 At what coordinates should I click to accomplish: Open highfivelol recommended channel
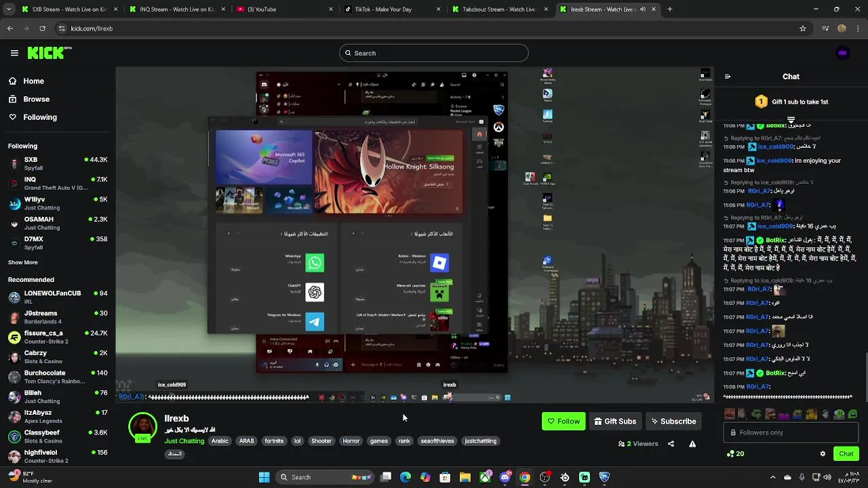click(x=58, y=456)
